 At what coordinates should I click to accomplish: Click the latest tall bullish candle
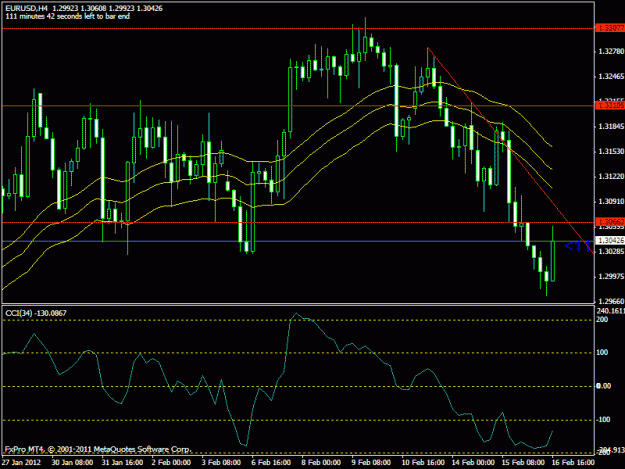click(553, 261)
